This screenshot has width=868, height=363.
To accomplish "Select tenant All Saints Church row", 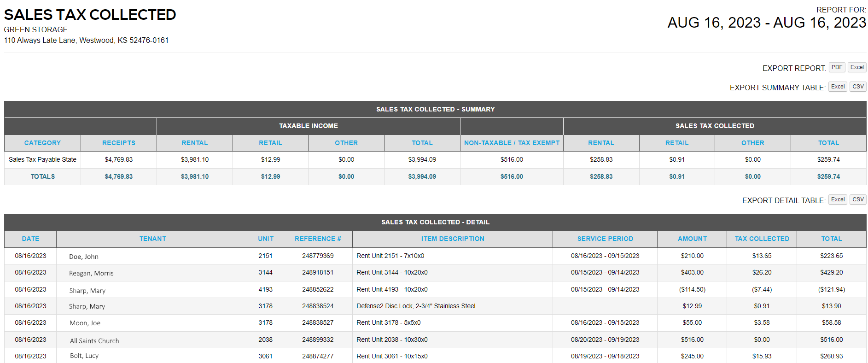I will click(x=94, y=341).
